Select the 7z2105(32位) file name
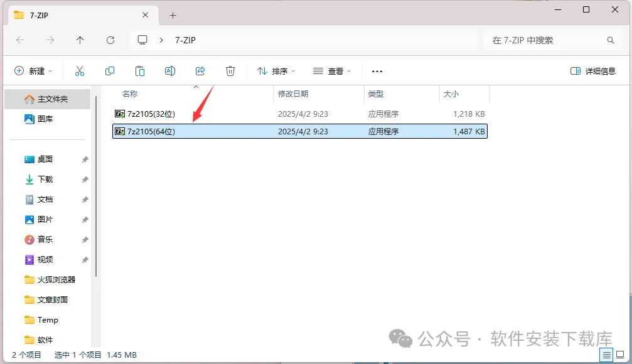The height and width of the screenshot is (364, 632). 151,114
